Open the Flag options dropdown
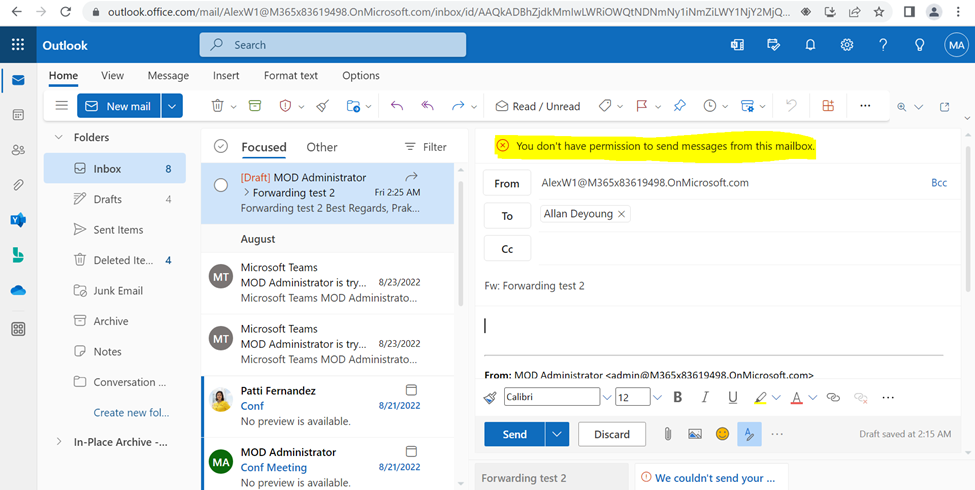975x490 pixels. 658,107
